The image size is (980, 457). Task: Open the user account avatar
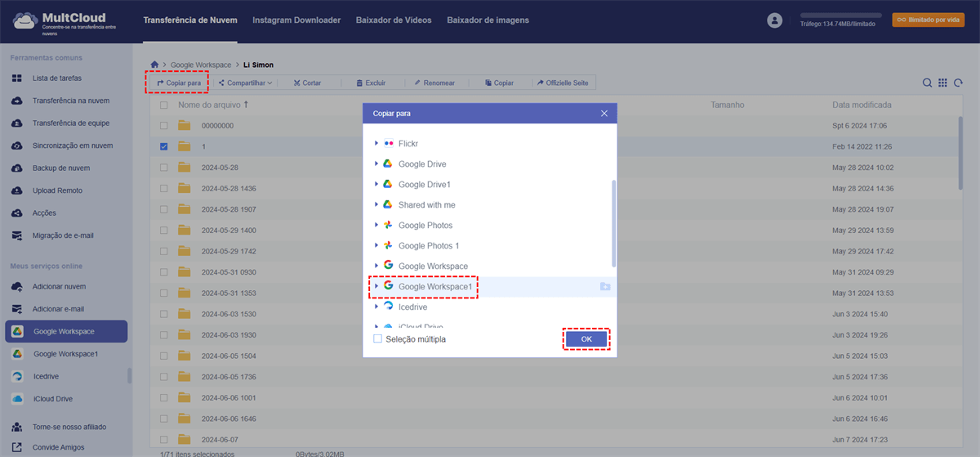pos(775,20)
